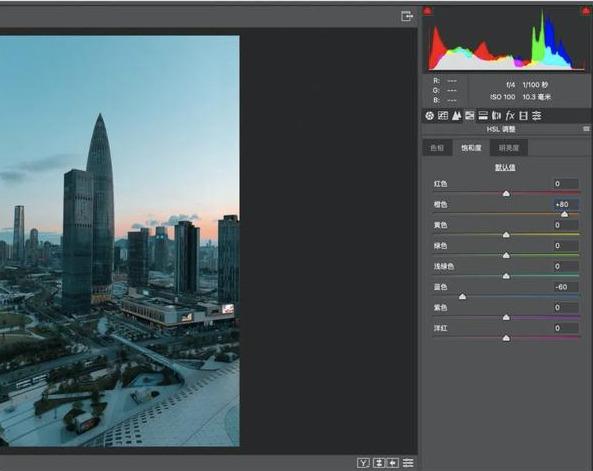Screen dimensions: 593x471
Task: Click the 1/100 秒 shutter speed text
Action: [536, 84]
